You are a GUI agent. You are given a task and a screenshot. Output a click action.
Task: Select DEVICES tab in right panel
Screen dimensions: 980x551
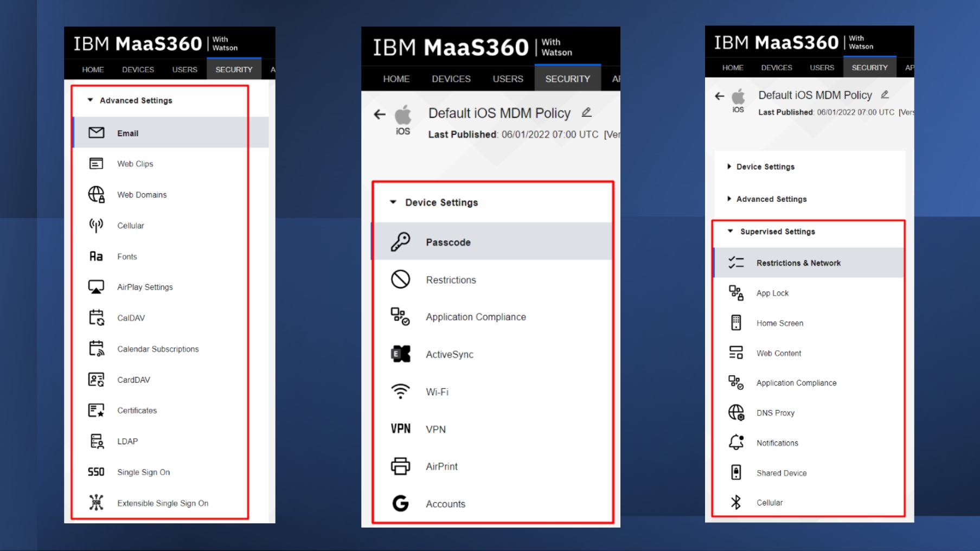tap(777, 67)
